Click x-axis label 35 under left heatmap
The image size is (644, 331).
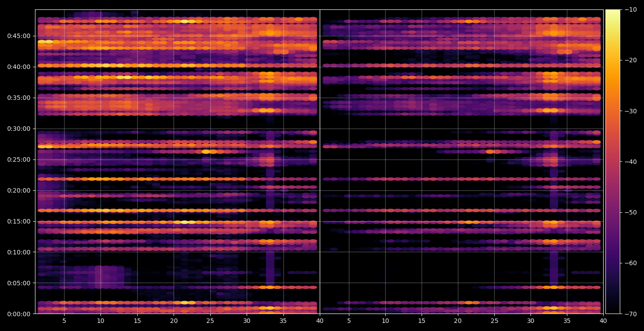283,321
